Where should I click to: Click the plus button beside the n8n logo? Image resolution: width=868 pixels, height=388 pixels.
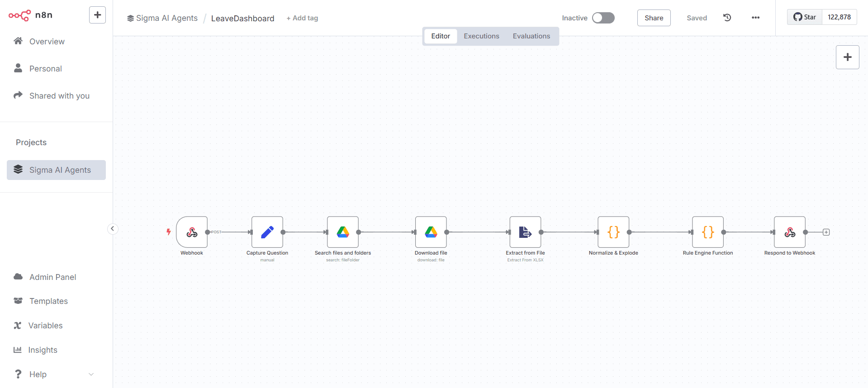pos(97,15)
